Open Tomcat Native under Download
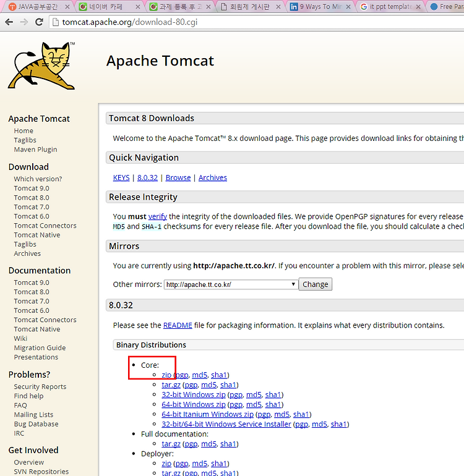Viewport: 464px width, 476px height. (x=37, y=235)
